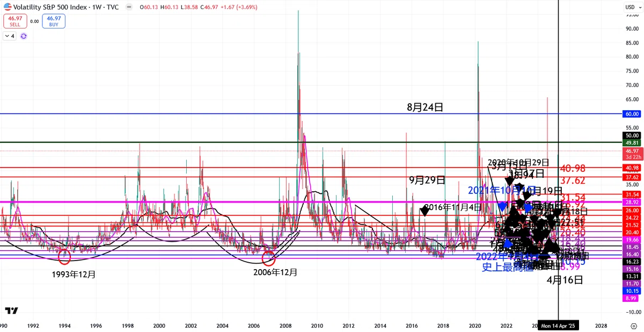Screen dimensions: 644x332
Task: Select the red 31.54 axis price label
Action: 632,194
